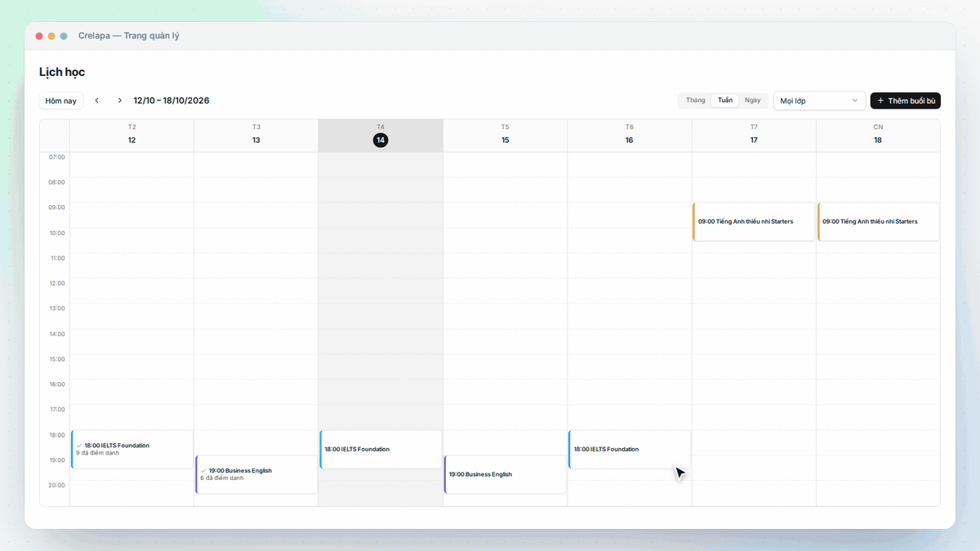This screenshot has width=980, height=551.
Task: Click the 07:00 time label
Action: [56, 157]
